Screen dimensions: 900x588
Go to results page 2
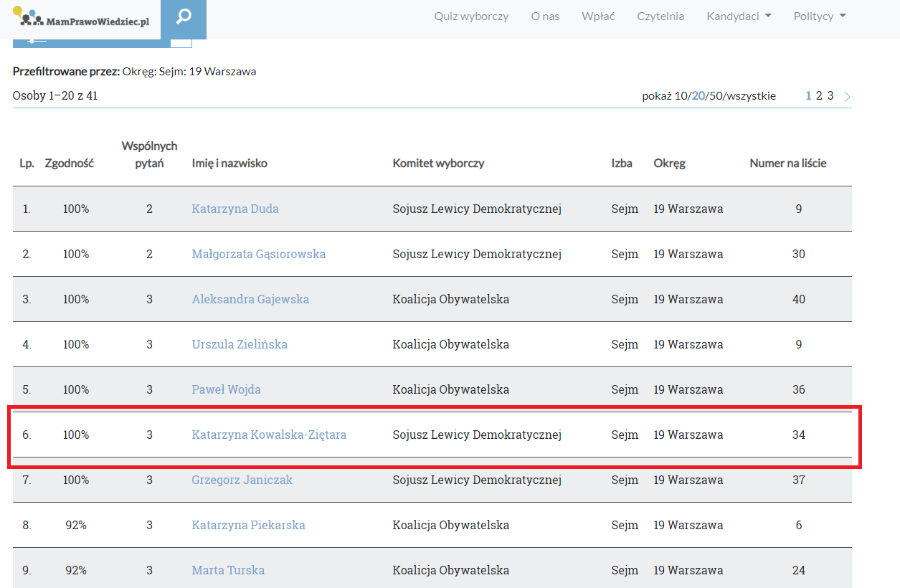[819, 95]
